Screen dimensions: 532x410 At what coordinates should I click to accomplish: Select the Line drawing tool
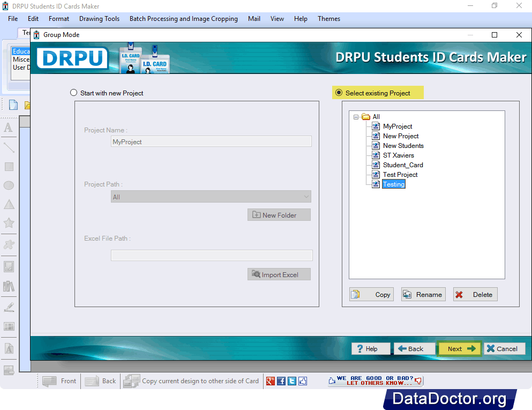[9, 147]
